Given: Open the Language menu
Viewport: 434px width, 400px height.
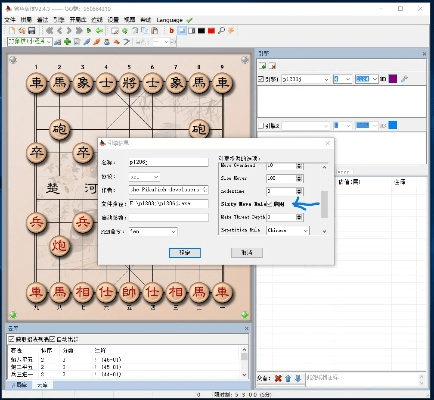Looking at the screenshot, I should point(169,20).
